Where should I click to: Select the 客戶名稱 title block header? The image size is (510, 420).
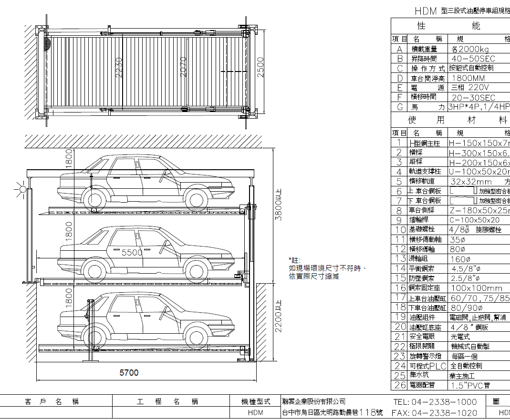click(52, 401)
